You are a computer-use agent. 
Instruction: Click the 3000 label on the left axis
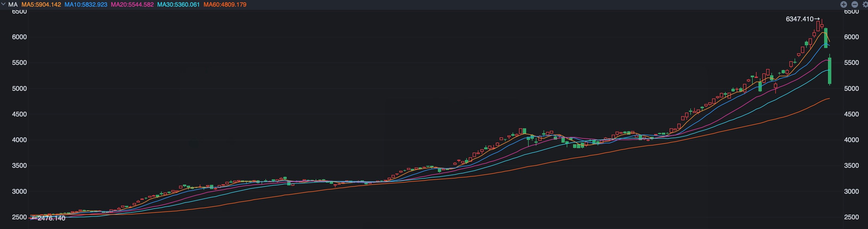point(19,191)
